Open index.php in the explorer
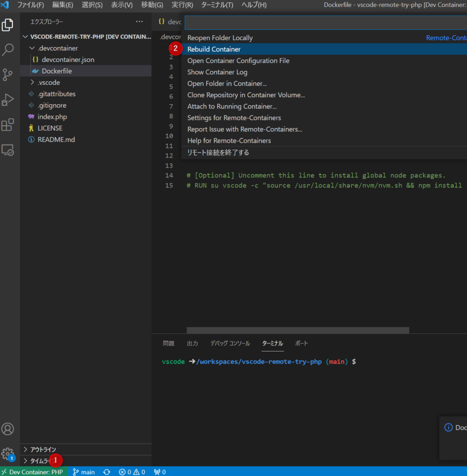Viewport: 467px width, 476px height. click(x=86, y=117)
